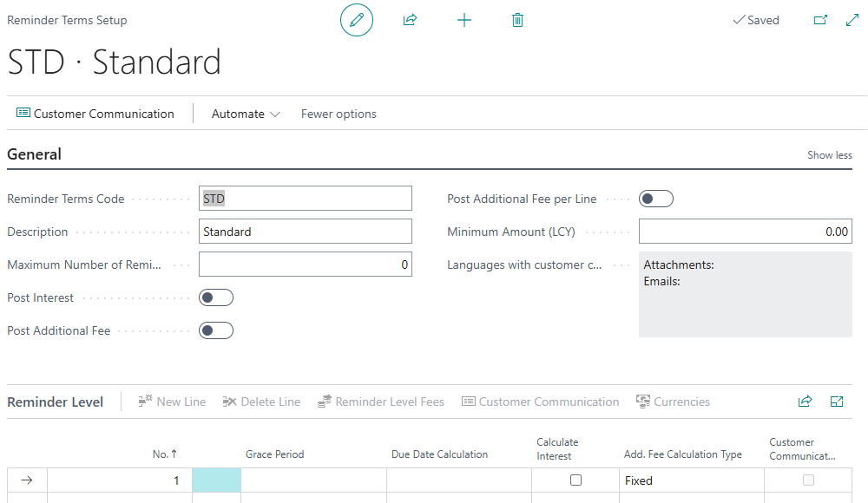
Task: Click Fewer options
Action: pos(339,114)
